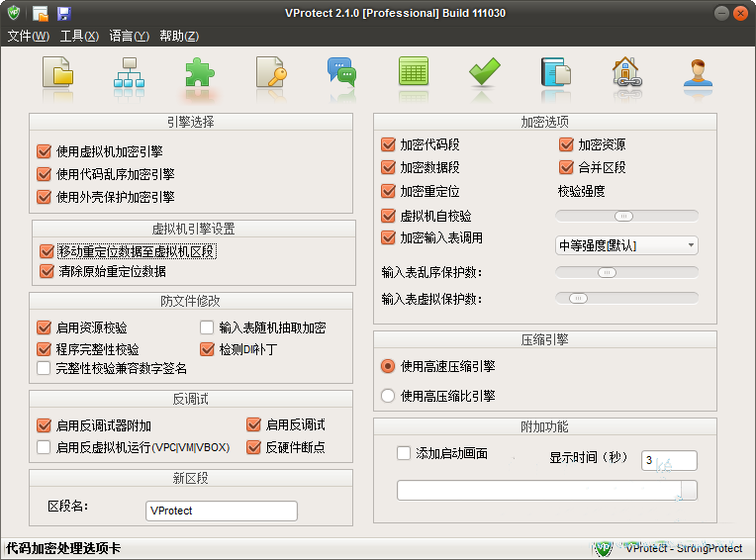
Task: Click the user profile person icon
Action: tap(699, 75)
